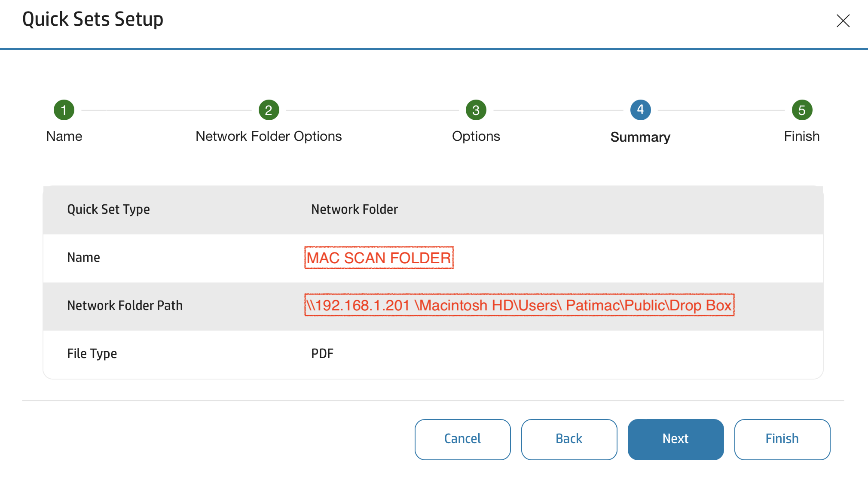Click the blue highlighted step 4 circle
This screenshot has width=868, height=486.
coord(640,110)
